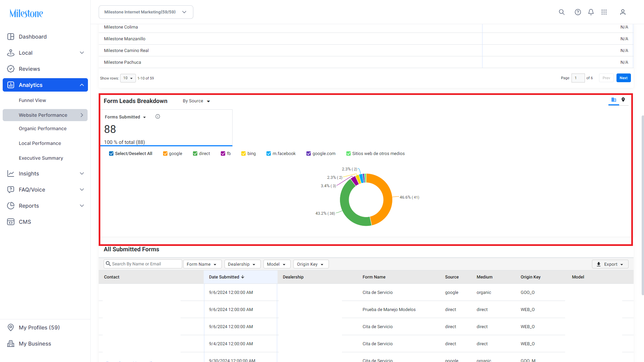Click the Reports pie chart icon
The width and height of the screenshot is (644, 362).
tap(11, 206)
